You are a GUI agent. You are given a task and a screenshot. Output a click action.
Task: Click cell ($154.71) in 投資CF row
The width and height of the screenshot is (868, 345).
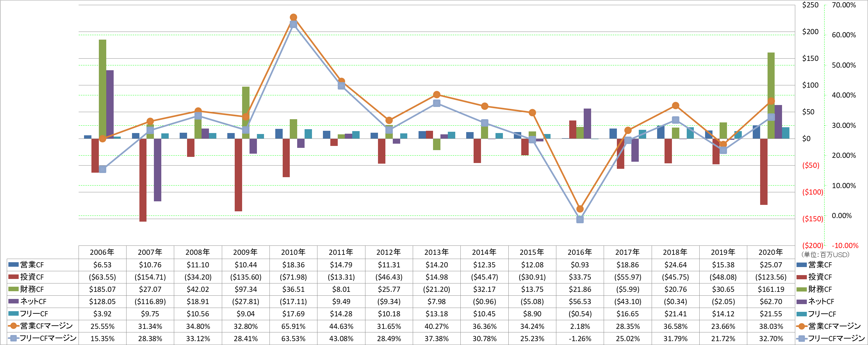click(150, 277)
